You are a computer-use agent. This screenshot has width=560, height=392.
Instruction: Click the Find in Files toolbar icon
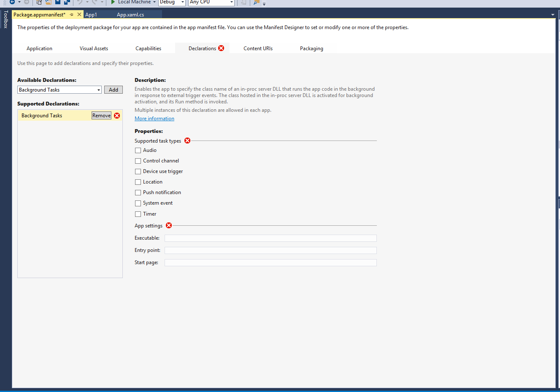click(x=257, y=2)
